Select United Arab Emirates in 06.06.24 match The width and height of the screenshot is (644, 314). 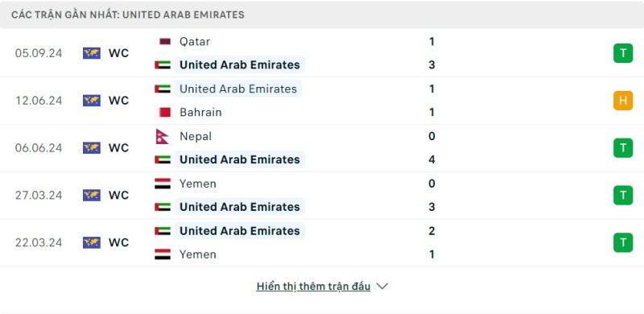[240, 159]
